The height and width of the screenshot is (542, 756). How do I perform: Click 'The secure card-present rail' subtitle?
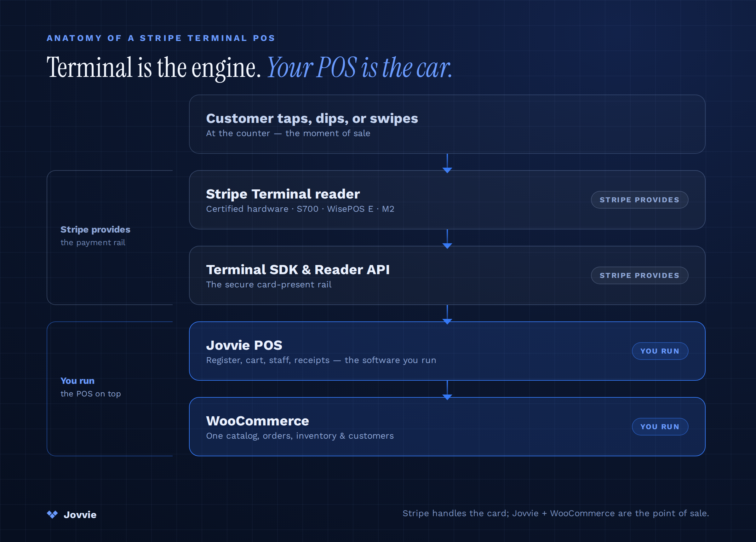click(269, 285)
